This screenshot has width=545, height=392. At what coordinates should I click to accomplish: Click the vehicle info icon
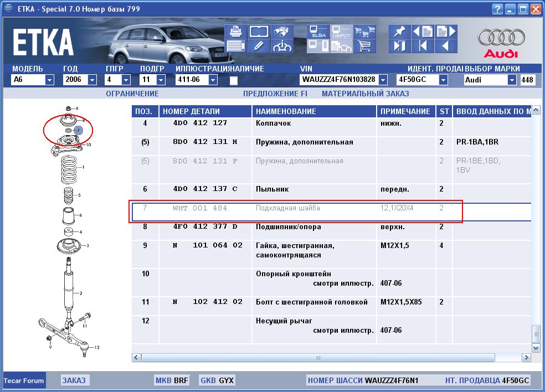[x=282, y=47]
